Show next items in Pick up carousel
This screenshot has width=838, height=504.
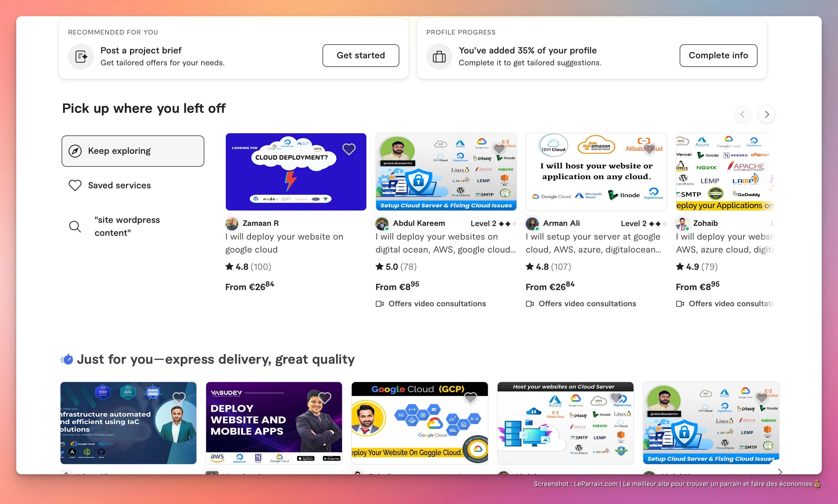767,114
